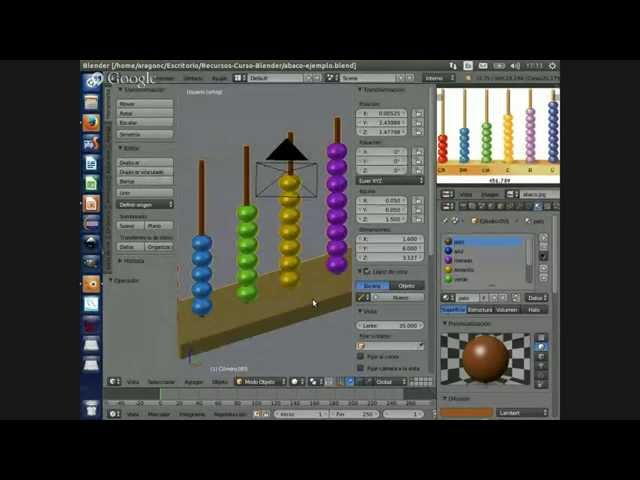Move material slot down in list
This screenshot has width=640, height=480.
543,278
